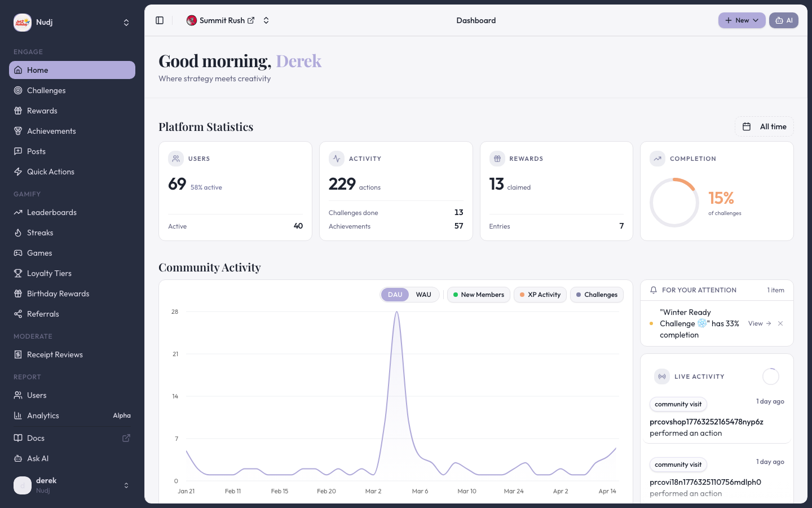Dismiss the Winter Ready Challenge notification
Screen dimensions: 812x508
(x=780, y=323)
